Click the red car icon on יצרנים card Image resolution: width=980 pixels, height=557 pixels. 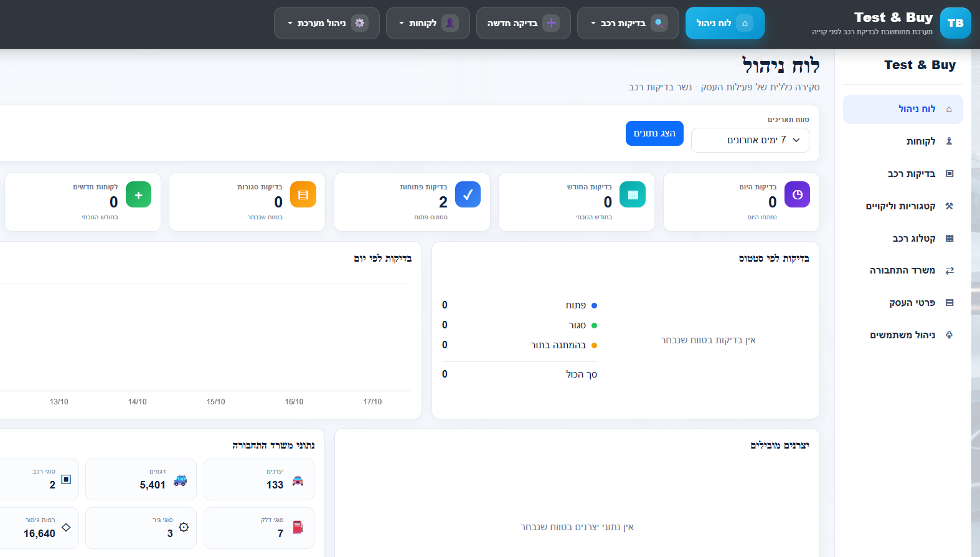[x=298, y=480]
